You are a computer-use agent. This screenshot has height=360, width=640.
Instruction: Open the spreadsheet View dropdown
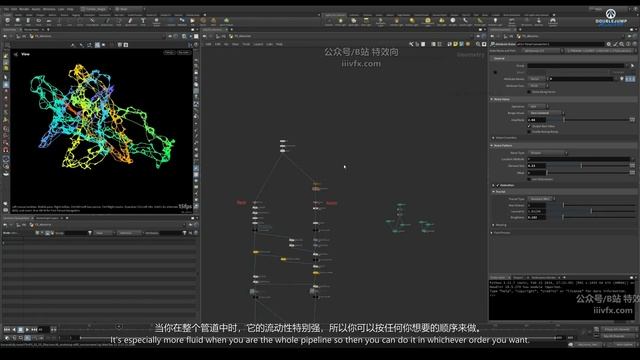point(104,233)
